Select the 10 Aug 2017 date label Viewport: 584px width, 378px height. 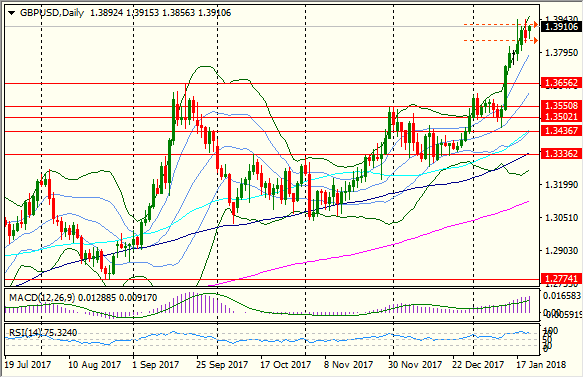pyautogui.click(x=95, y=364)
